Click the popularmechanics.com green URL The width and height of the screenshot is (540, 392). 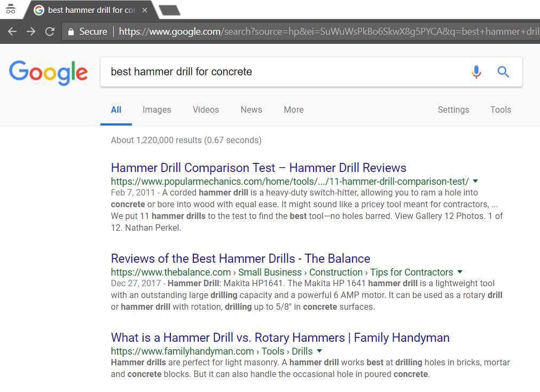tap(289, 182)
